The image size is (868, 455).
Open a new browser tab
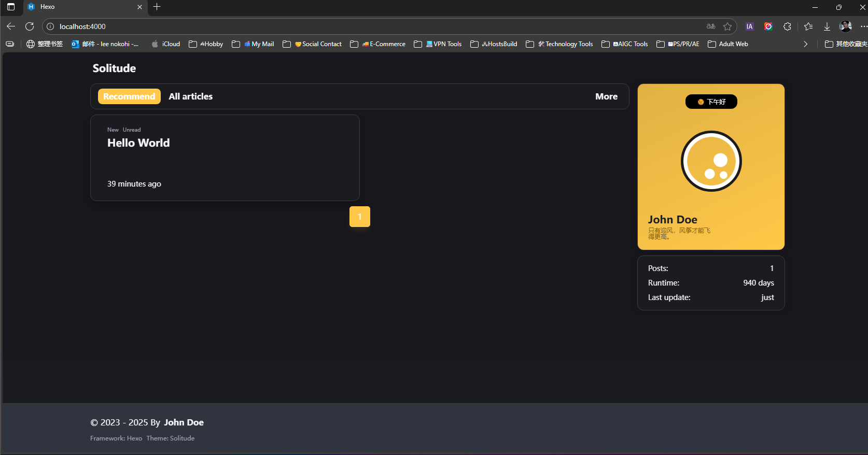(157, 7)
